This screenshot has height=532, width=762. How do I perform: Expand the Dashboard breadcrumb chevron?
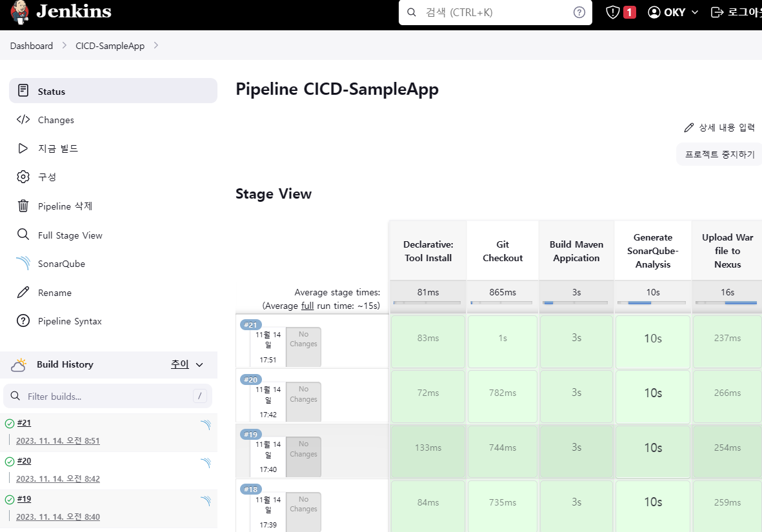[64, 45]
